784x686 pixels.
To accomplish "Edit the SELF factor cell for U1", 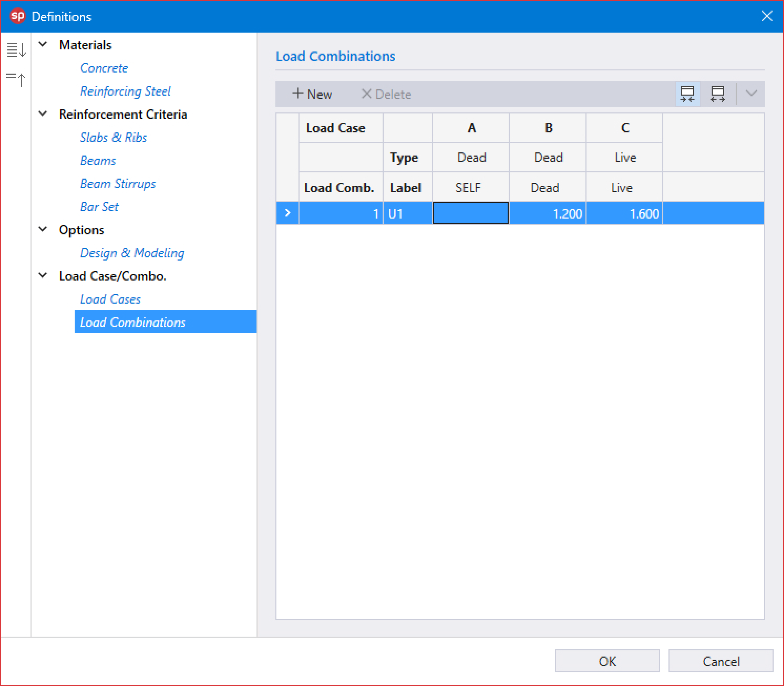I will click(x=470, y=213).
